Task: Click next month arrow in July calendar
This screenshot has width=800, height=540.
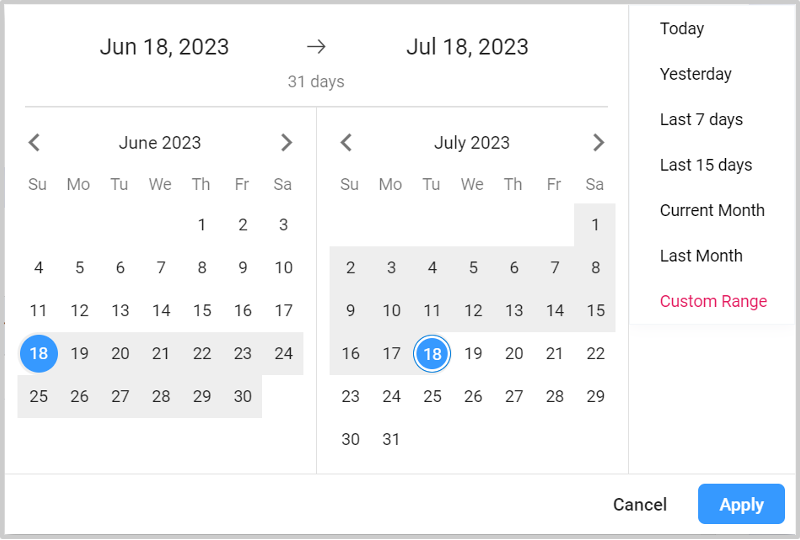Action: pos(598,143)
